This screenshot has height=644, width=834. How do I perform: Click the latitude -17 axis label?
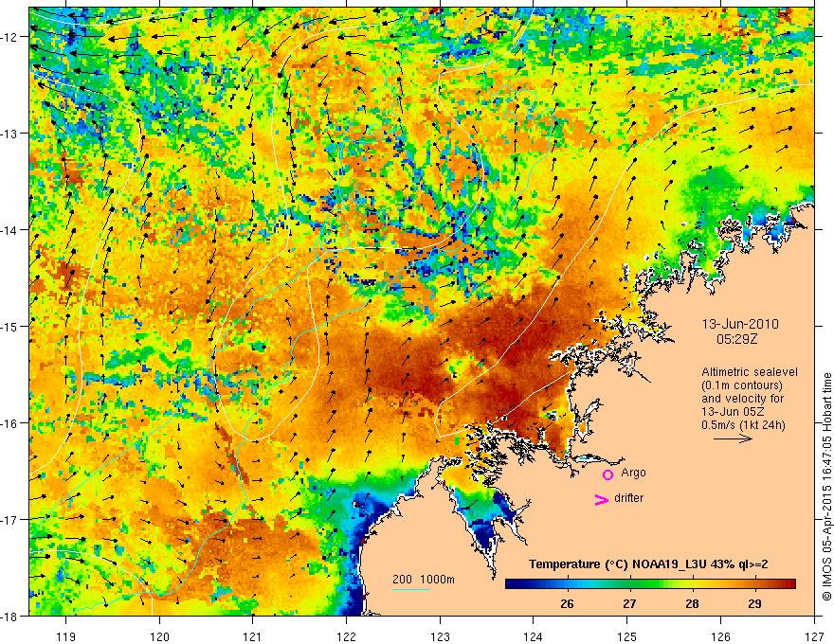pos(10,519)
